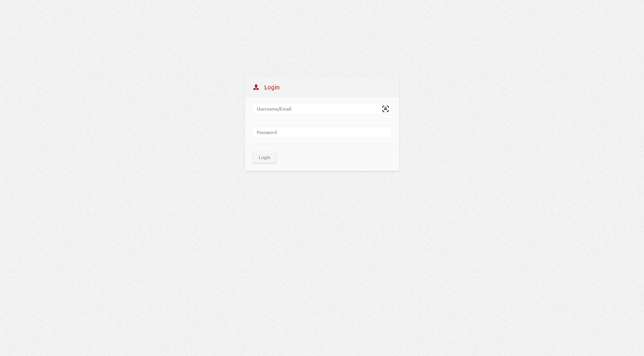Select the Password placeholder text
644x356 pixels.
pos(267,133)
